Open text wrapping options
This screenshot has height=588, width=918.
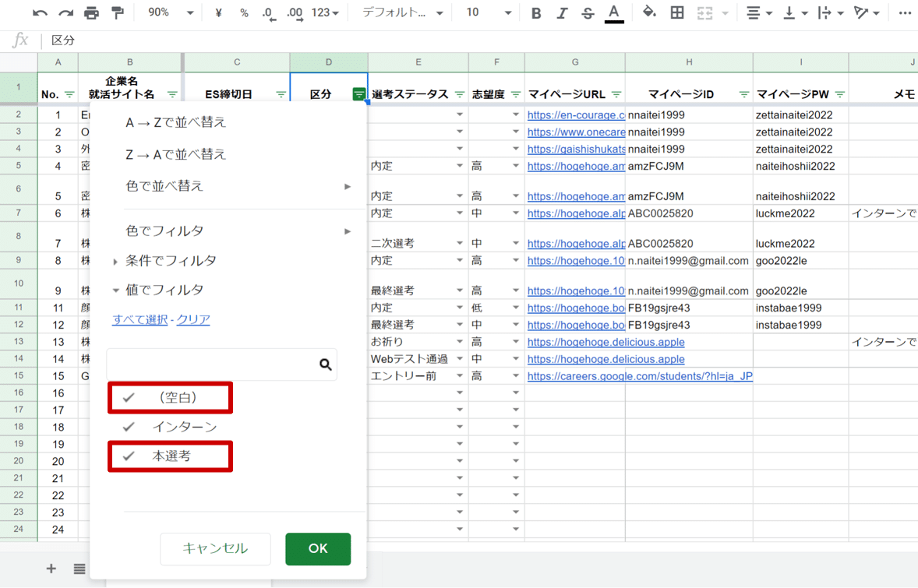pos(830,13)
